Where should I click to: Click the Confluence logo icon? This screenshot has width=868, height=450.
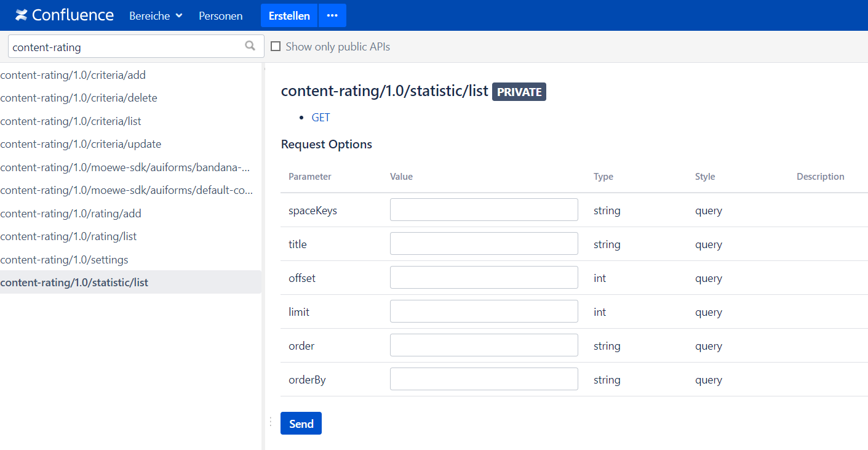click(22, 15)
